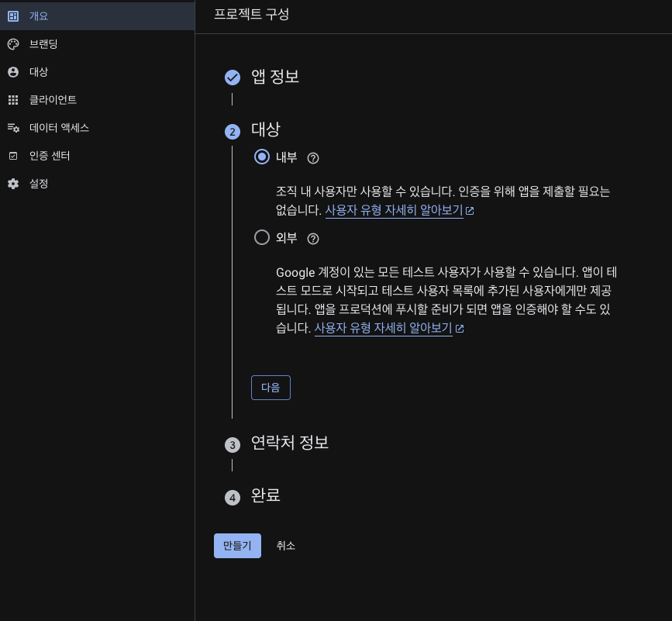Expand the 앱 정보 completed step
This screenshot has width=672, height=621.
pos(275,77)
